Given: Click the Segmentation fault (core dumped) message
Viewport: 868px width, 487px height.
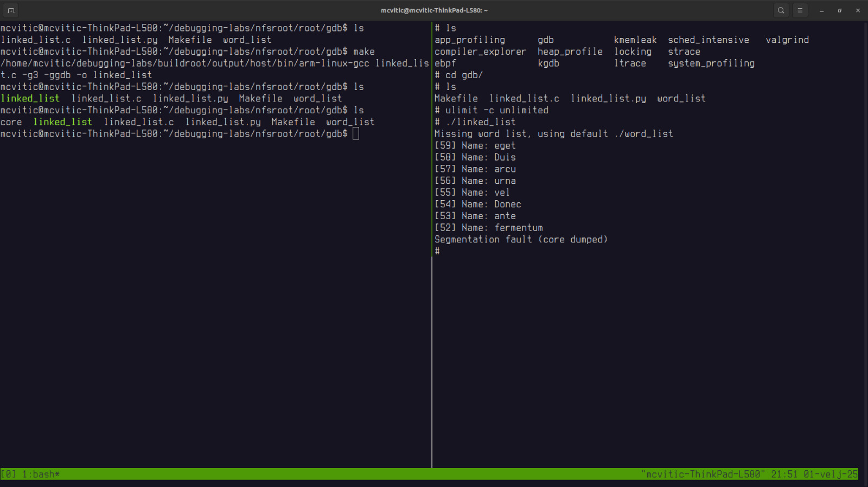Looking at the screenshot, I should 521,240.
